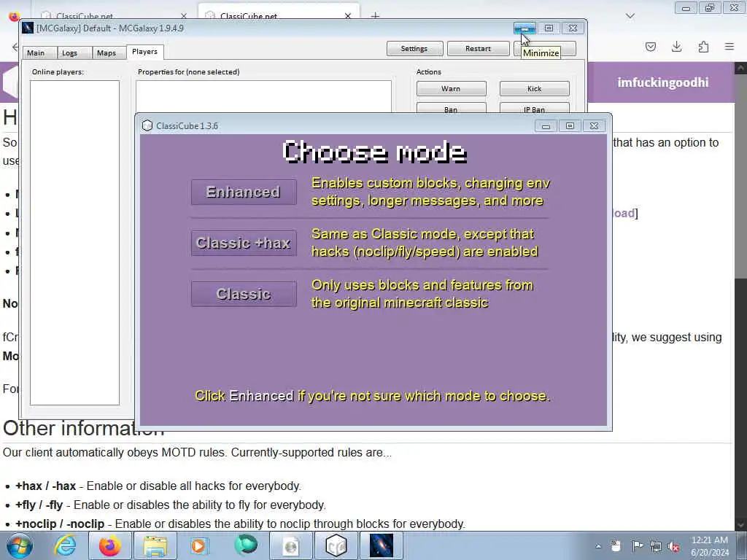Click the Action Center flag icon
Image resolution: width=747 pixels, height=560 pixels.
click(x=637, y=546)
